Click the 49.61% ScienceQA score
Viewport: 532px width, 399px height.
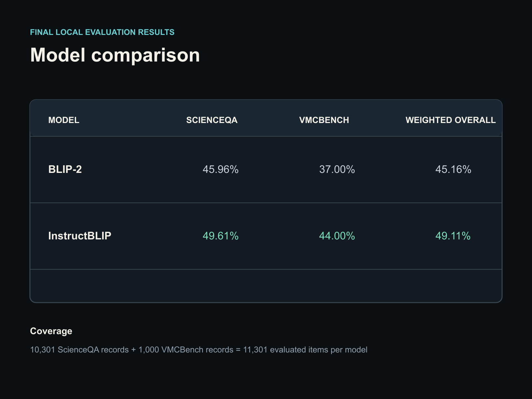click(x=221, y=236)
